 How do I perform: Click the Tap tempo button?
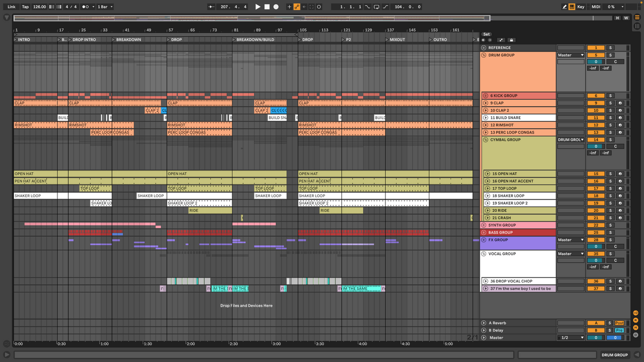pyautogui.click(x=25, y=7)
